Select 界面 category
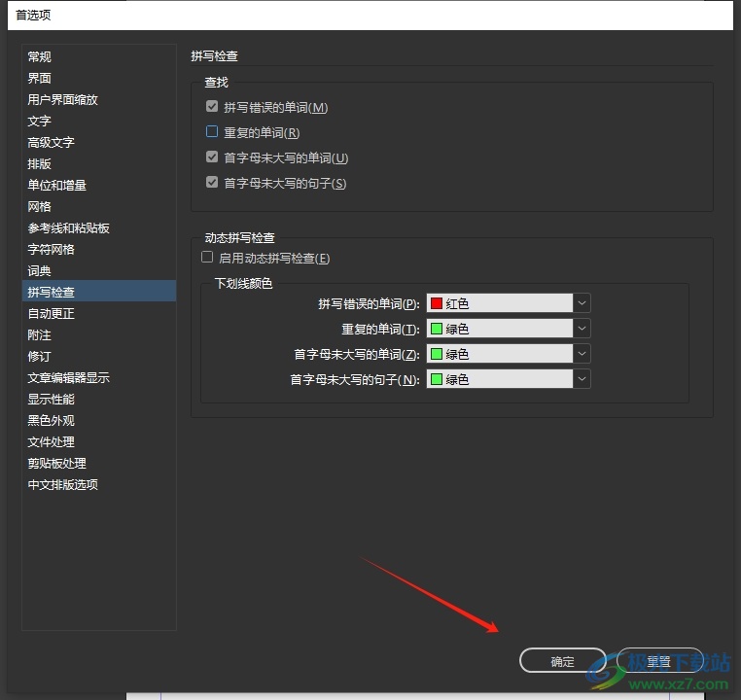This screenshot has width=741, height=700. coord(99,78)
